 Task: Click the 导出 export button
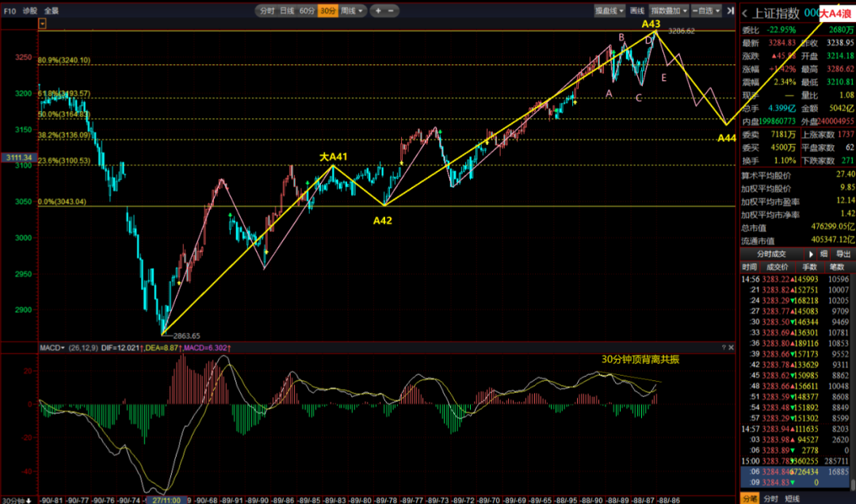tap(843, 254)
